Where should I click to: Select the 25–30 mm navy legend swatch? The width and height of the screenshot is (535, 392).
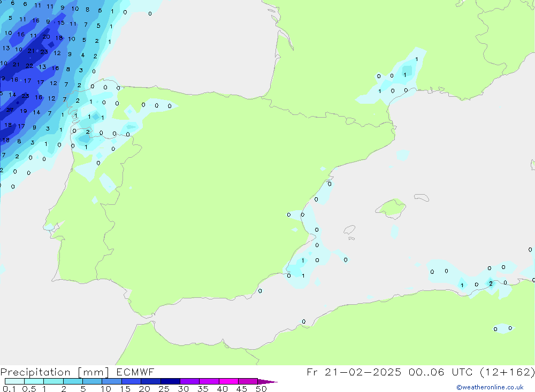pos(170,381)
